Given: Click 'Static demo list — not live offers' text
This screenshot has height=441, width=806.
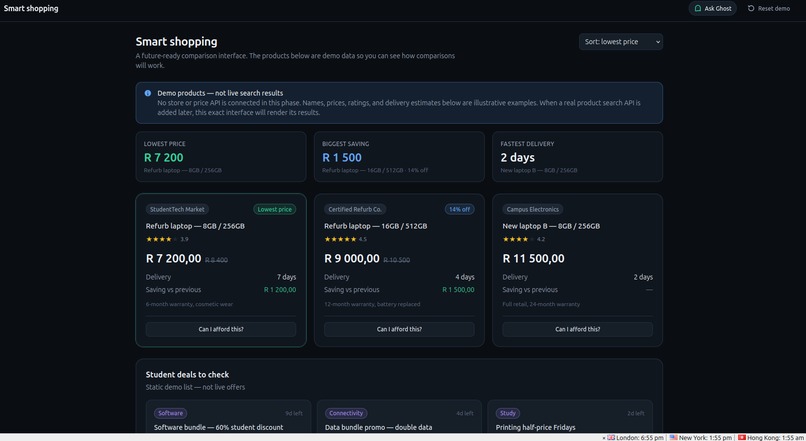Looking at the screenshot, I should tap(195, 387).
